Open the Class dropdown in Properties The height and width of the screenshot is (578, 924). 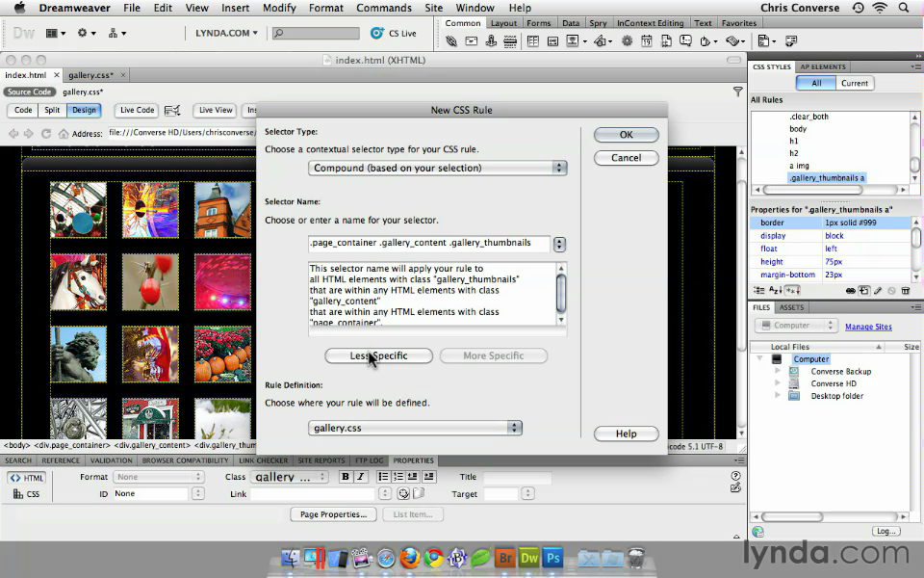click(289, 477)
